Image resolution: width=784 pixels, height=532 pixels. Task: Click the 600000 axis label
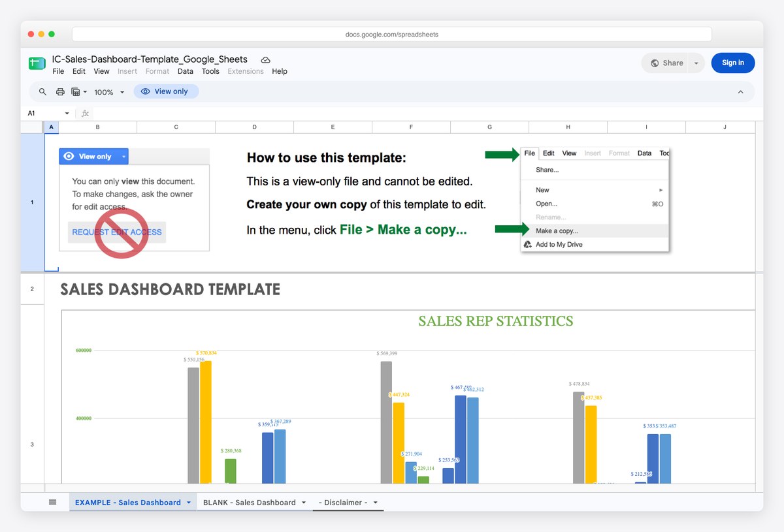coord(83,351)
